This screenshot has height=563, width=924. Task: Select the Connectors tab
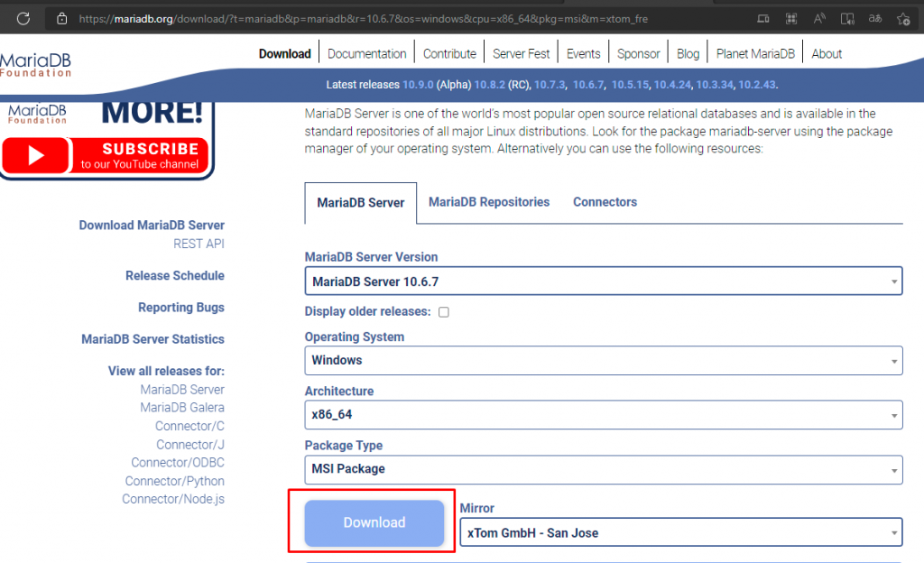(x=605, y=202)
